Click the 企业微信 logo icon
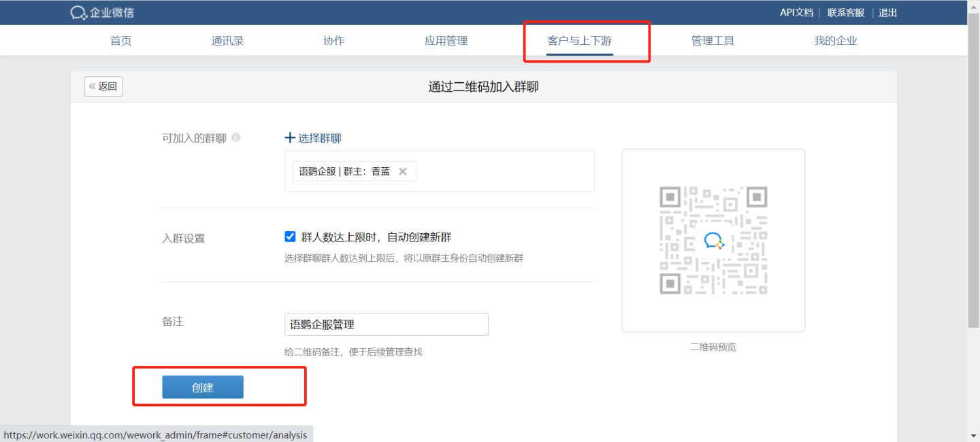This screenshot has height=442, width=980. [79, 13]
